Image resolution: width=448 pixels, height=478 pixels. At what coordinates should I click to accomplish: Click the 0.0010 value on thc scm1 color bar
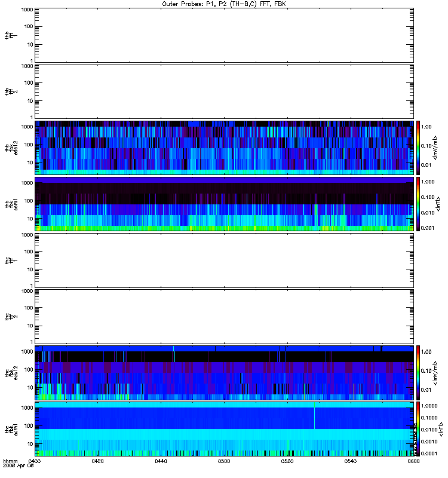(429, 442)
